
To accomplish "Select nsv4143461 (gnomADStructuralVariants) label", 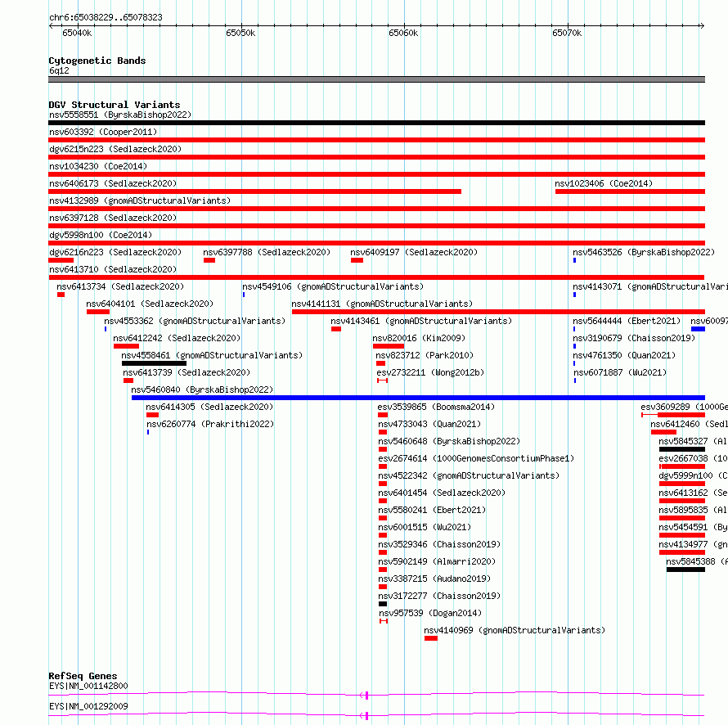I will pos(421,321).
